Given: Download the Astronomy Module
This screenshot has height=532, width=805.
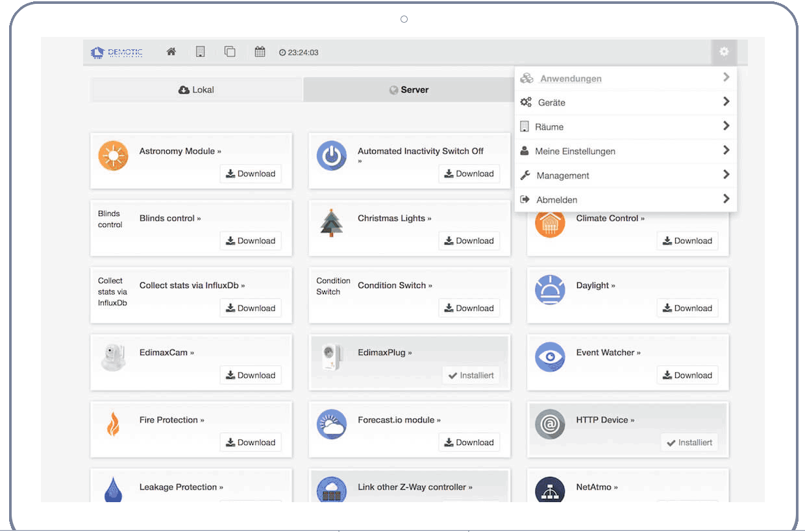Looking at the screenshot, I should click(251, 173).
